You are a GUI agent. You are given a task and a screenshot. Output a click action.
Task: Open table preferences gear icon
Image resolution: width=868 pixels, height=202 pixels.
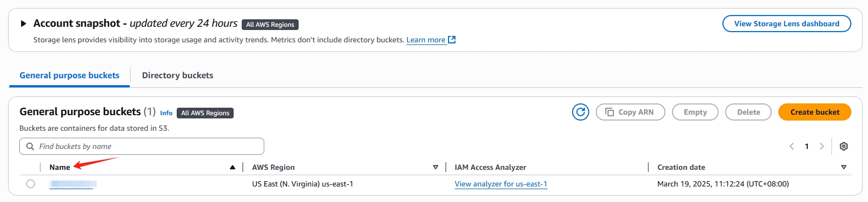[844, 146]
